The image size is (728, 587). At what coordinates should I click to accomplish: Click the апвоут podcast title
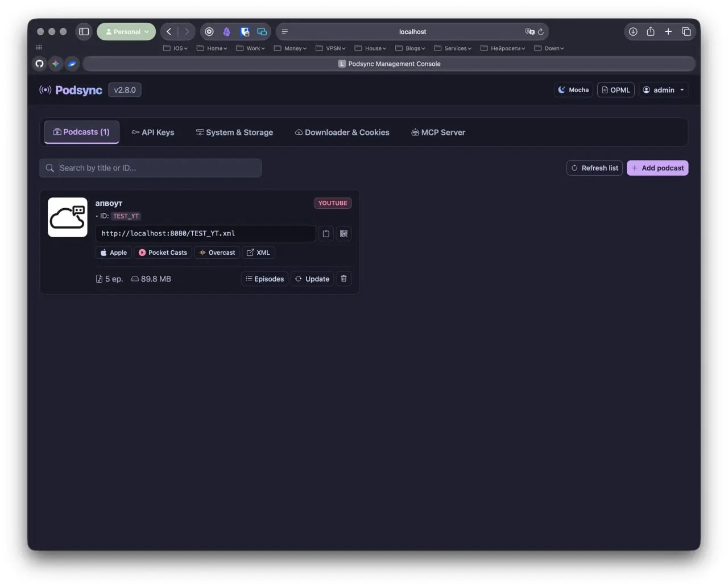[x=109, y=203]
